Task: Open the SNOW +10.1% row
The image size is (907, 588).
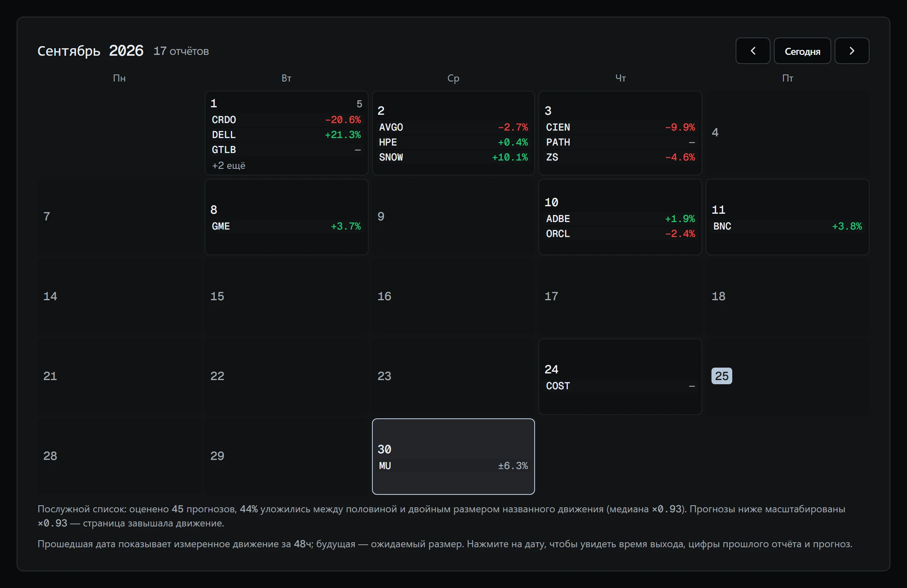Action: point(453,157)
